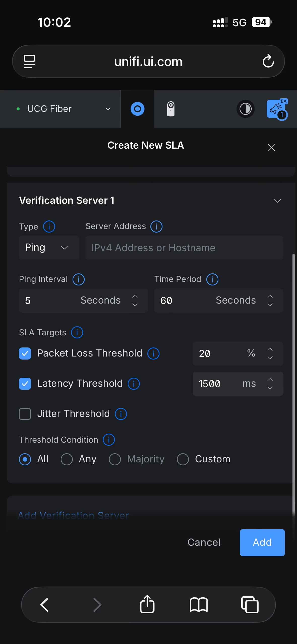This screenshot has width=297, height=644.
Task: Show info for Latency Threshold
Action: (x=134, y=384)
